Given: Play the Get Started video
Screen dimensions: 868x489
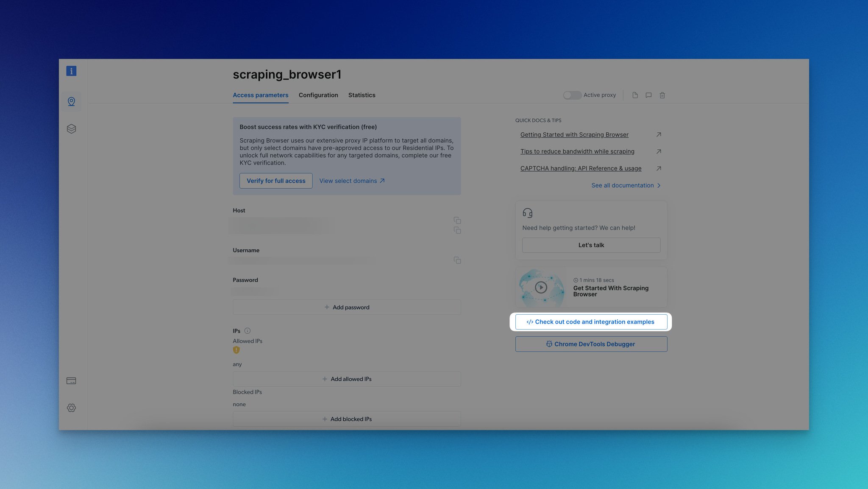Looking at the screenshot, I should (x=541, y=288).
